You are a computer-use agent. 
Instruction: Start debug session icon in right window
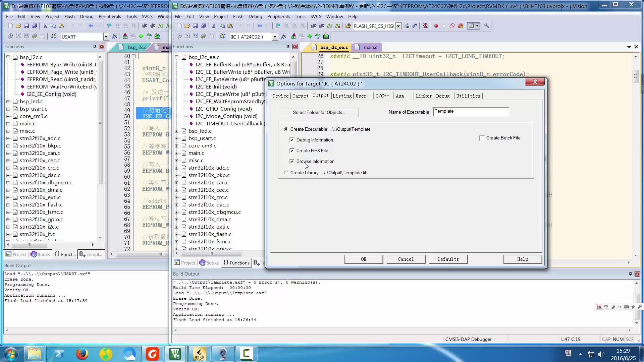point(425,26)
